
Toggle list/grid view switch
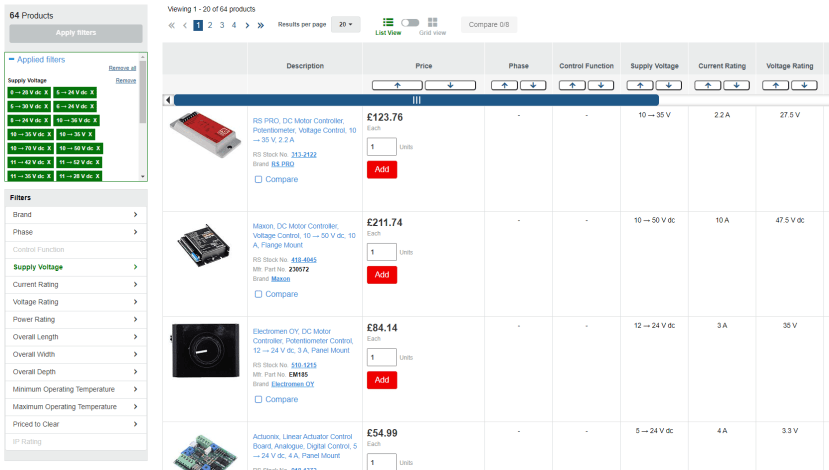point(410,23)
